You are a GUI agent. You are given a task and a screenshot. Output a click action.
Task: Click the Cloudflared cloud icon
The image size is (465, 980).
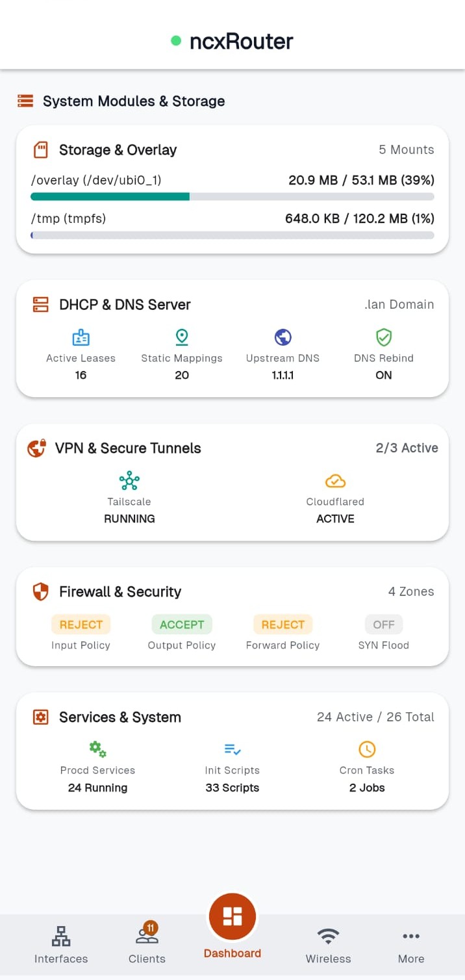pos(335,481)
